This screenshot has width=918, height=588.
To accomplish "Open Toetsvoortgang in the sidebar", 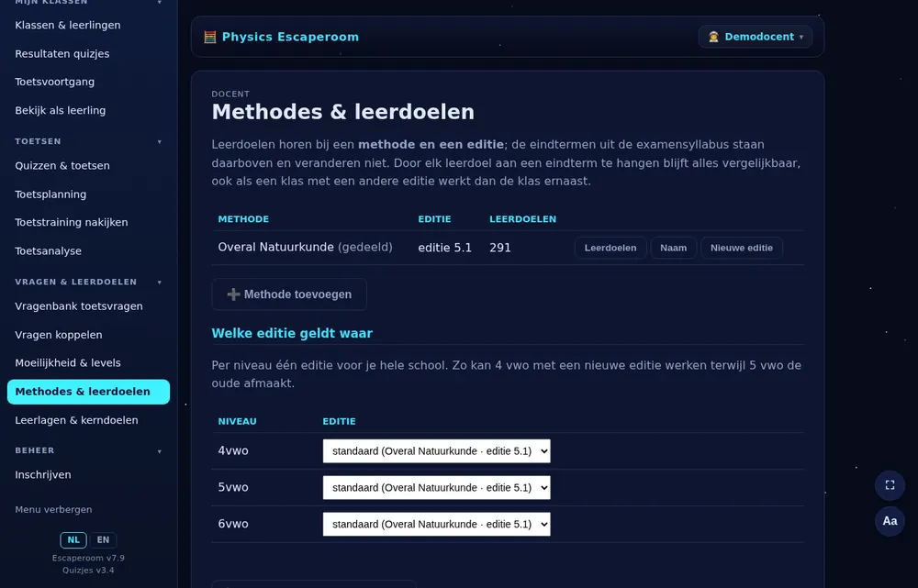I will point(54,82).
